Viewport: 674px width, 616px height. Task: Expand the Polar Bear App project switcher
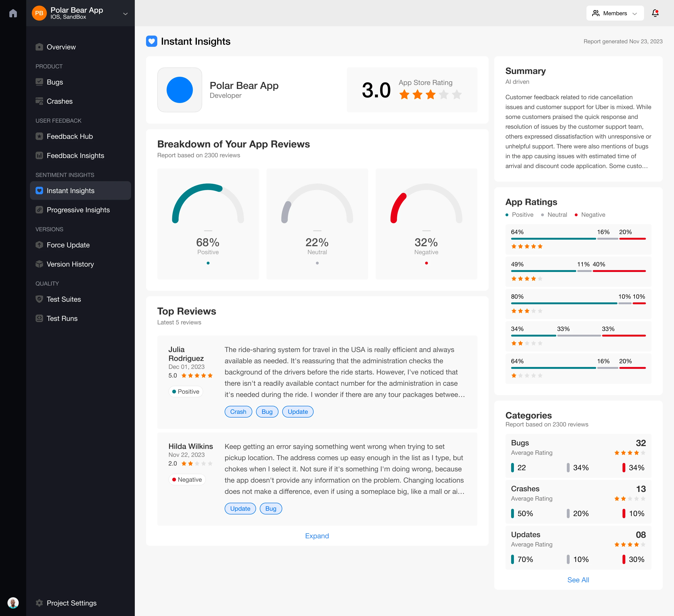(x=125, y=14)
